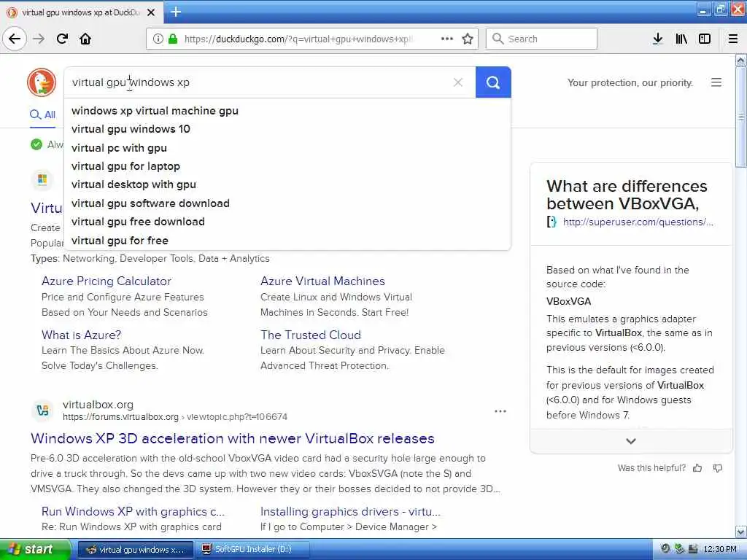The width and height of the screenshot is (747, 560).
Task: Open the downloads arrow icon
Action: (x=657, y=39)
